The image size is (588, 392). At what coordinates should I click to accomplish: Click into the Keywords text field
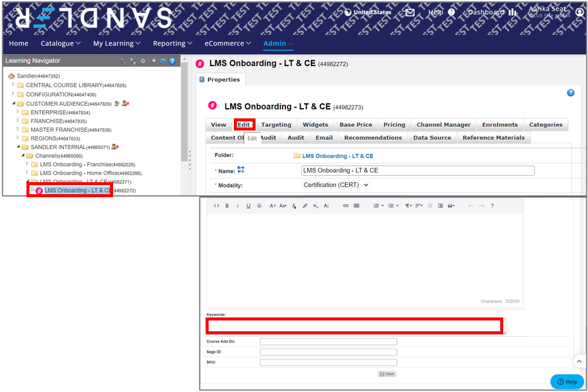[x=354, y=326]
